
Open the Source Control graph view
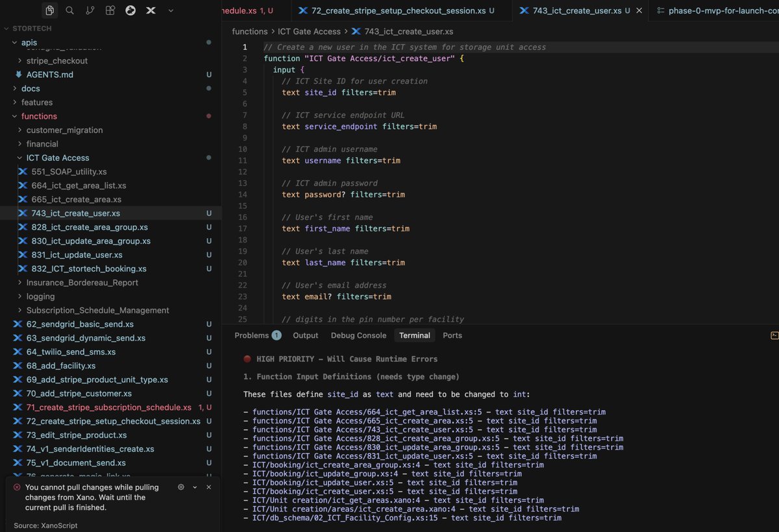[x=90, y=10]
